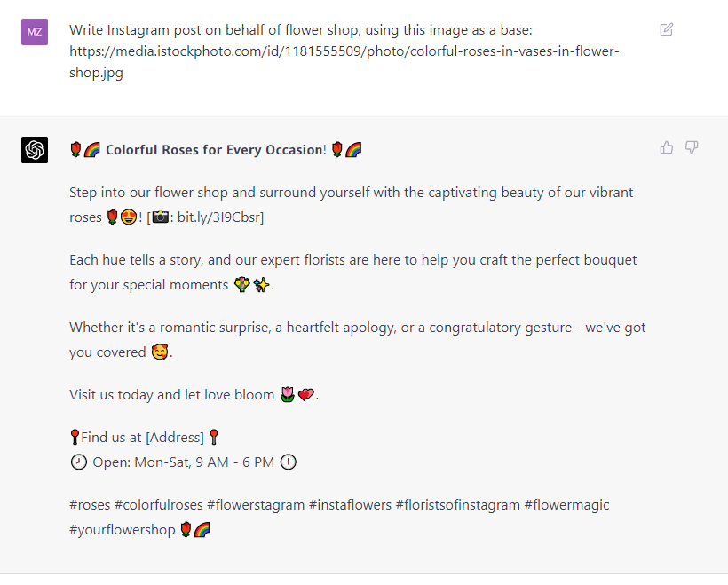Click the #flowerstagram hashtag
The width and height of the screenshot is (728, 585).
tap(256, 505)
